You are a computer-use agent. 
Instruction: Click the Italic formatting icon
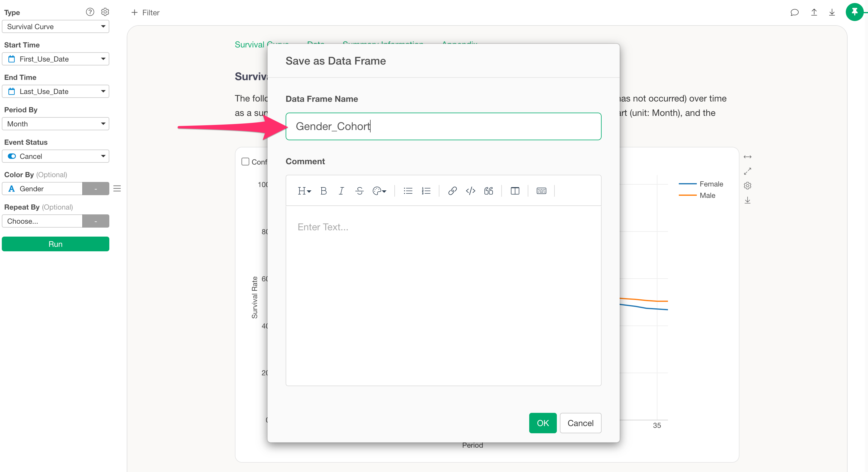(x=341, y=191)
